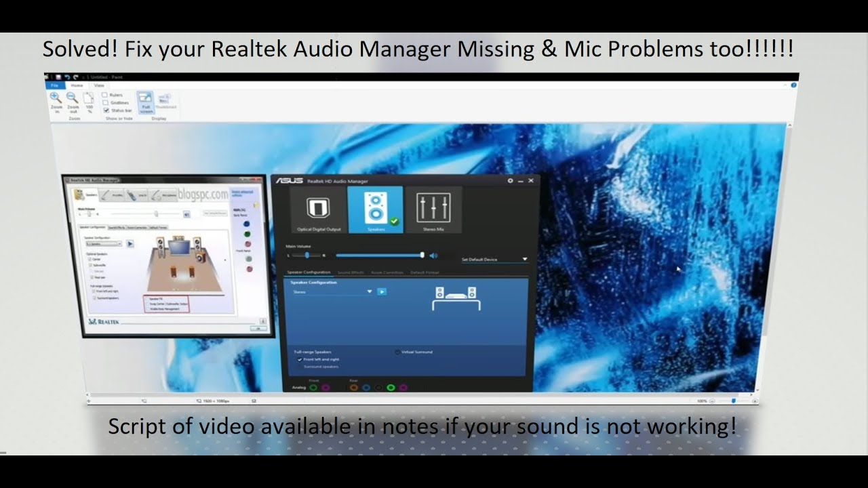This screenshot has height=488, width=868.
Task: Save the Paint file via title bar icon
Action: (x=58, y=77)
